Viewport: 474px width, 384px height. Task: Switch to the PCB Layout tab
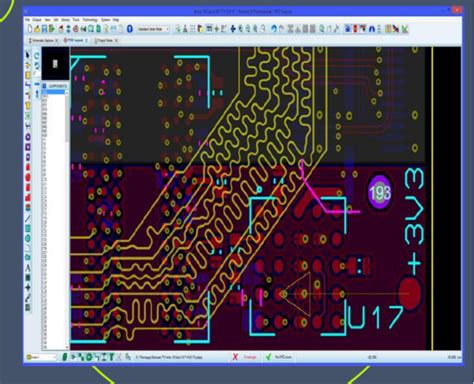click(75, 40)
